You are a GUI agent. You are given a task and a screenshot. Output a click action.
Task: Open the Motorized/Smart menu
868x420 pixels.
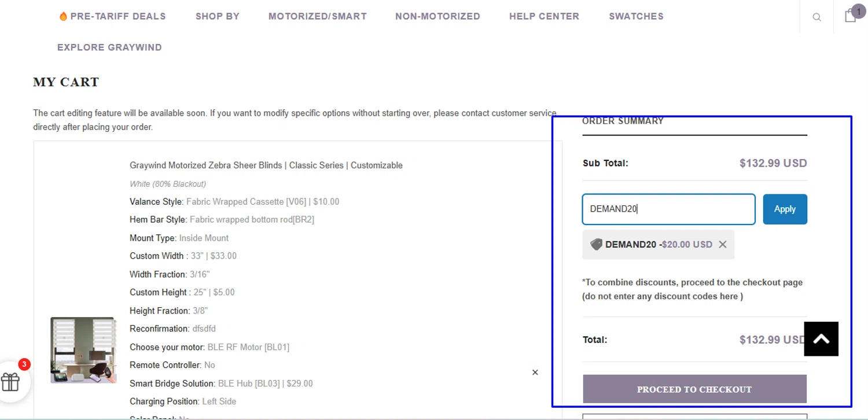(318, 16)
